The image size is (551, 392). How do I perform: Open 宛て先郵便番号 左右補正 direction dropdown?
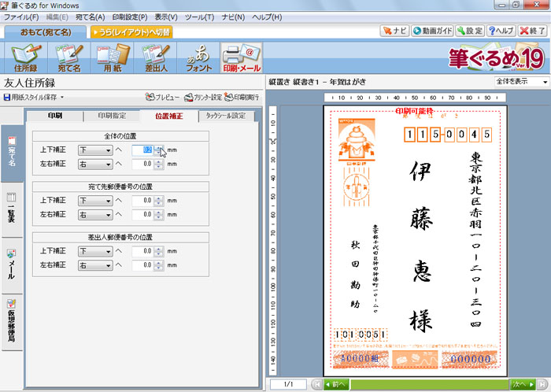[x=95, y=214]
